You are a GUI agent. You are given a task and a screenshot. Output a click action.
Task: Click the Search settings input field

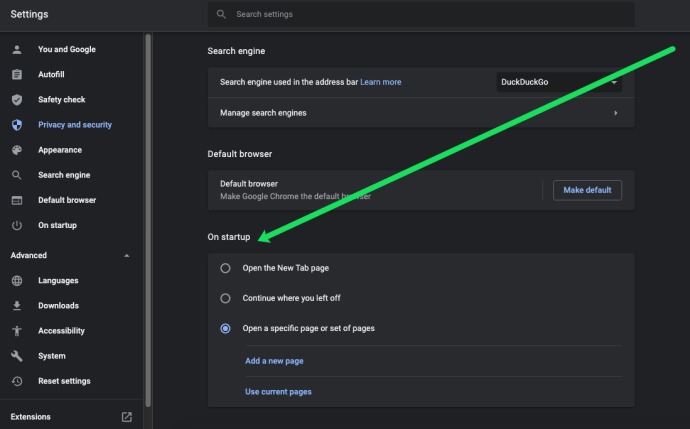[421, 15]
